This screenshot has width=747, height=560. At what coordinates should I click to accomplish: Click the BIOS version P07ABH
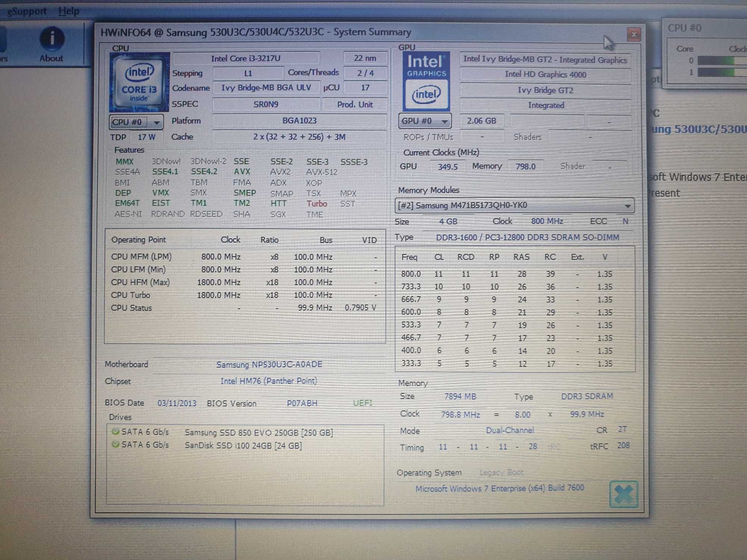(302, 403)
